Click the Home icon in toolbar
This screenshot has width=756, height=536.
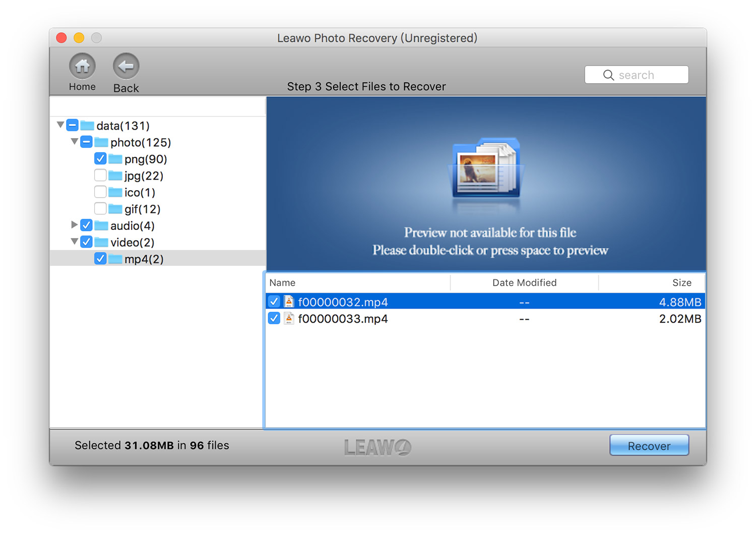pos(82,66)
